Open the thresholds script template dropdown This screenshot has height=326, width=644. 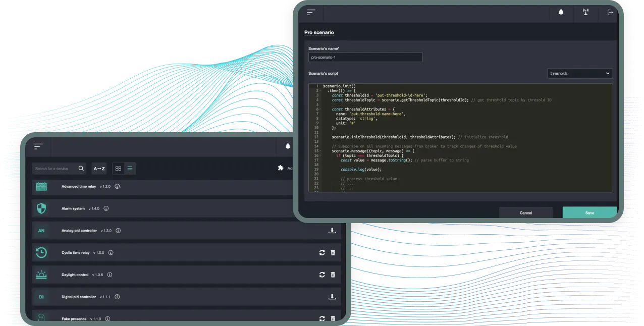click(x=580, y=73)
